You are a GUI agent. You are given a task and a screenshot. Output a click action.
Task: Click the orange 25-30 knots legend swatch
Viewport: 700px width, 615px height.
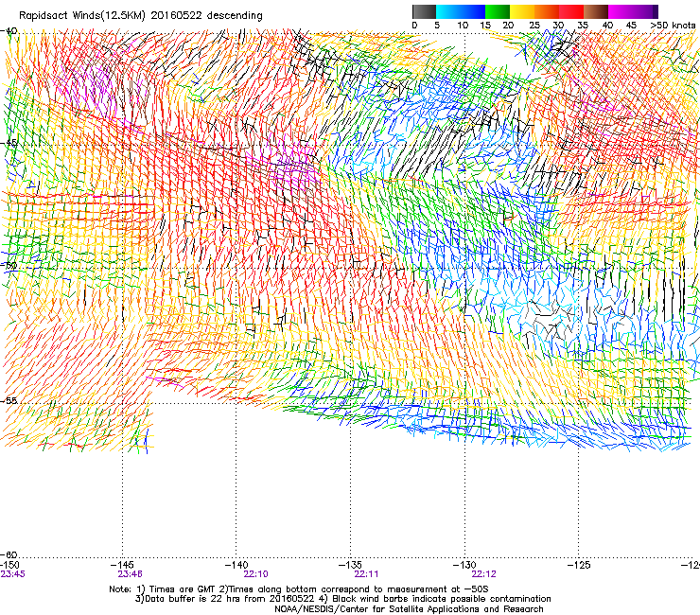[x=547, y=11]
